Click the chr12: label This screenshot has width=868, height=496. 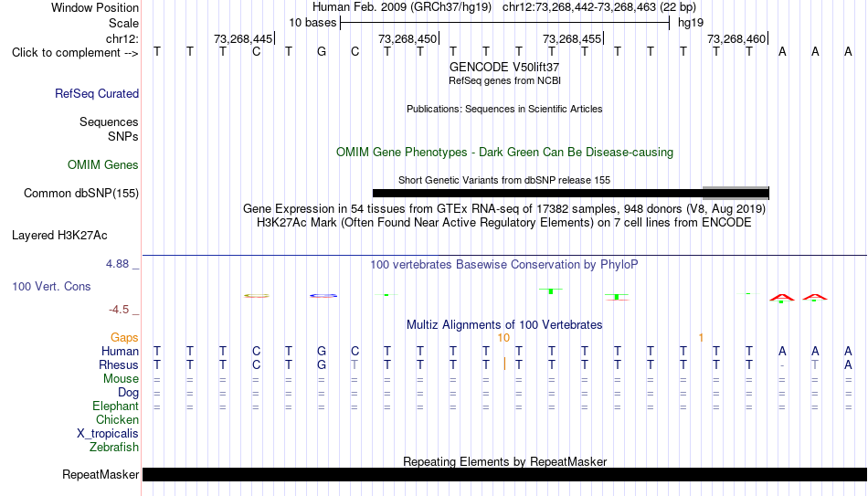pos(122,38)
